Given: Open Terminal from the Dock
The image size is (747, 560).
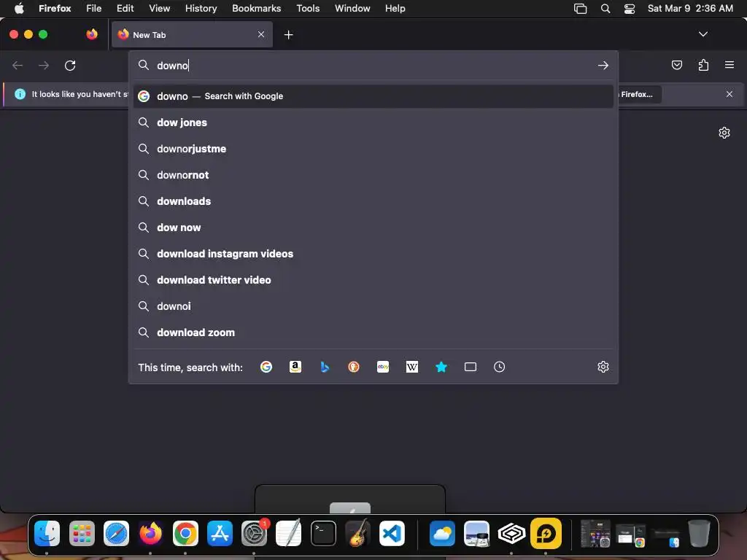Looking at the screenshot, I should pos(323,533).
